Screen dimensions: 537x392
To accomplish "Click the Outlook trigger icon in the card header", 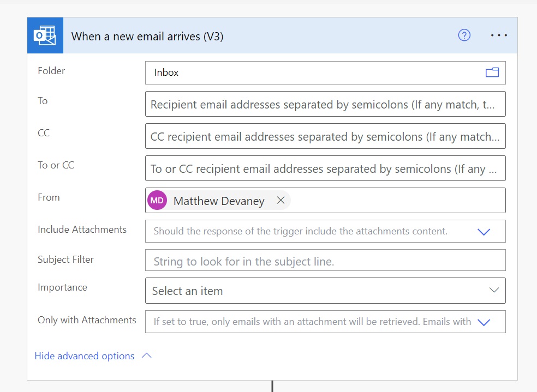I will [45, 35].
